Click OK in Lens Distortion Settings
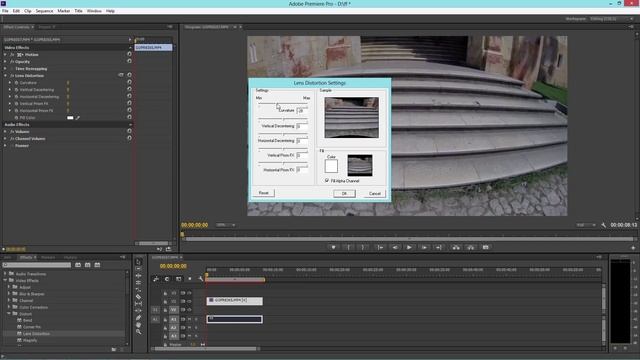This screenshot has height=360, width=640. 344,193
